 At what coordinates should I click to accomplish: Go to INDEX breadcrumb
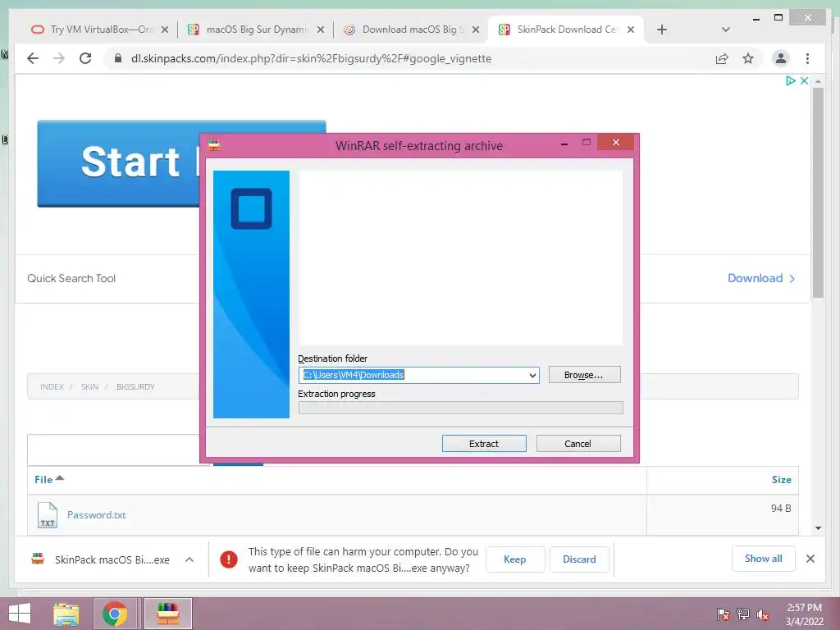52,387
